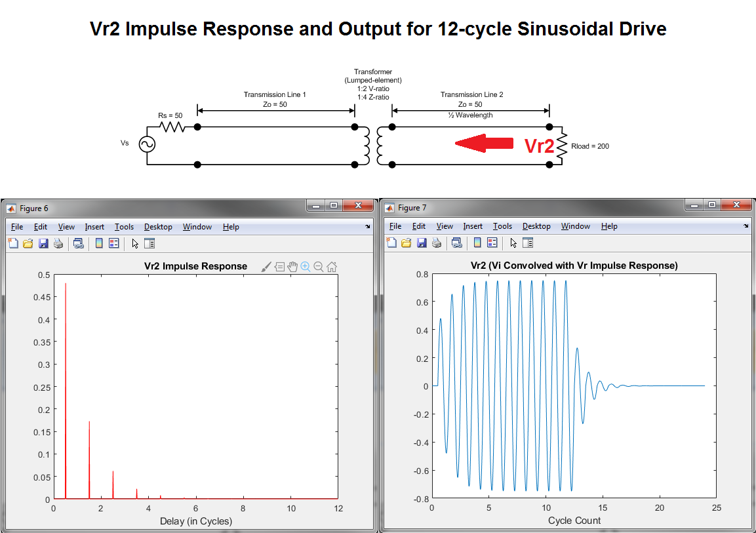Open View menu in Figure 7
Viewport: 756px width, 533px height.
445,226
